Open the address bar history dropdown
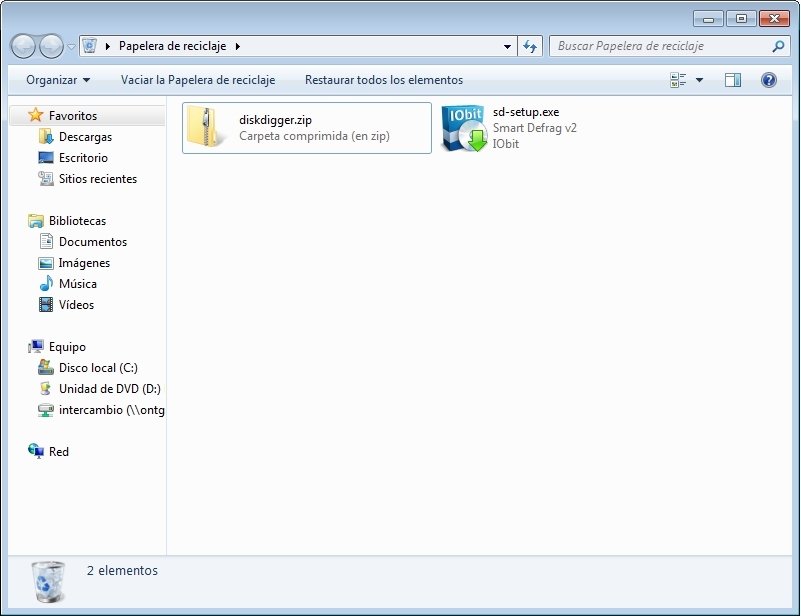This screenshot has width=801, height=616. 507,46
